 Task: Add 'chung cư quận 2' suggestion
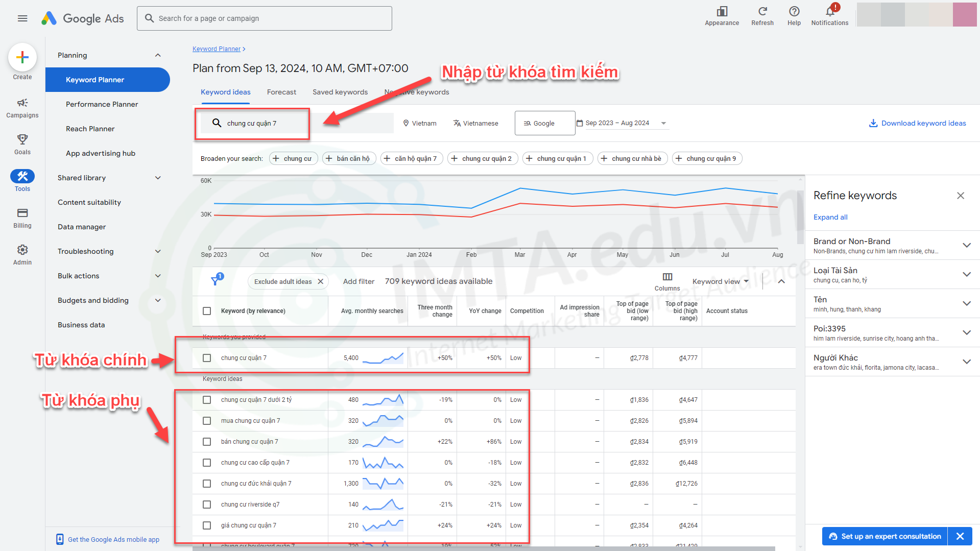483,158
